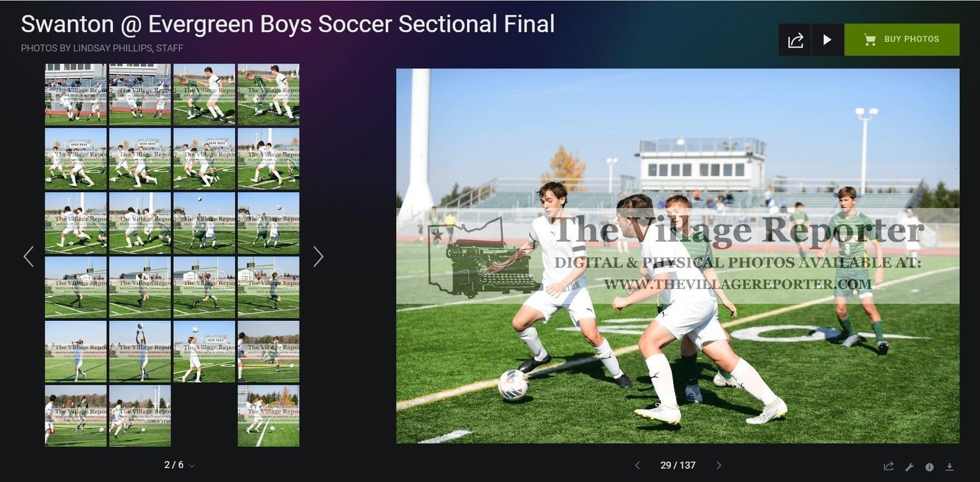Open the first thumbnail in top row
This screenshot has width=980, height=482.
coord(76,94)
